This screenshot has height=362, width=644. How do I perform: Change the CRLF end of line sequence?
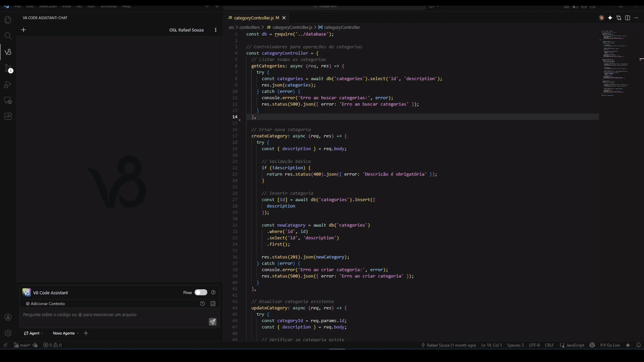click(549, 345)
